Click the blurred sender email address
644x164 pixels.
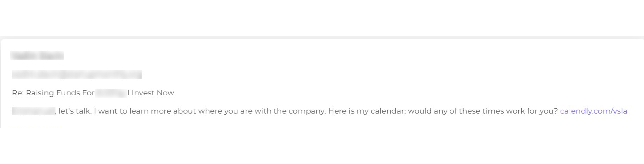pyautogui.click(x=77, y=75)
